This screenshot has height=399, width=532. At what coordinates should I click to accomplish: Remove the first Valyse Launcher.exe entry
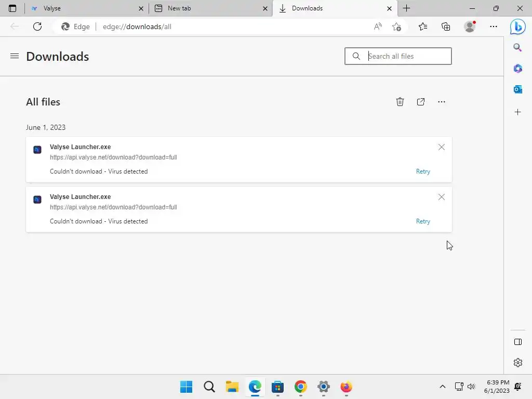pyautogui.click(x=442, y=147)
